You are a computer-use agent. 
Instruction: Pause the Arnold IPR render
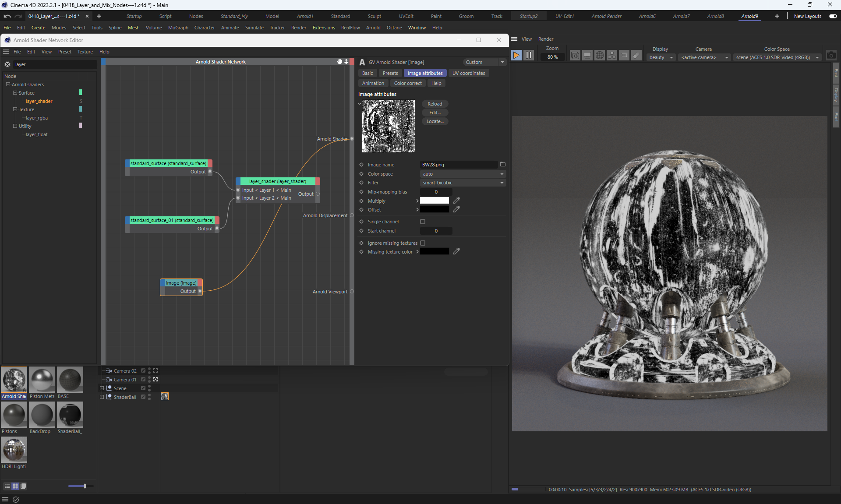click(x=529, y=55)
